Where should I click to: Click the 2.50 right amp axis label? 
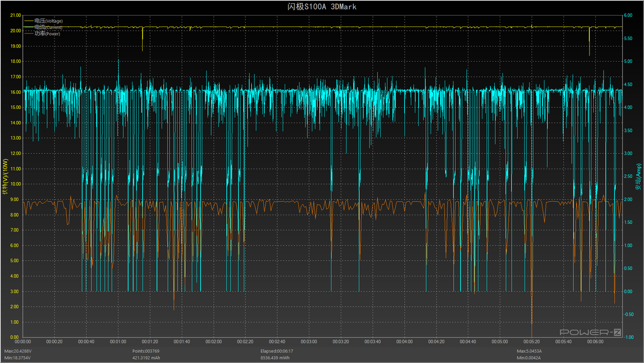pos(628,176)
